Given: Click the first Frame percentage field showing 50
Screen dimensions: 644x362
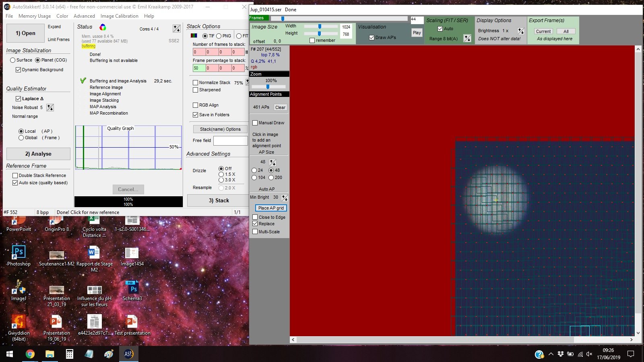Looking at the screenshot, I should (x=199, y=68).
